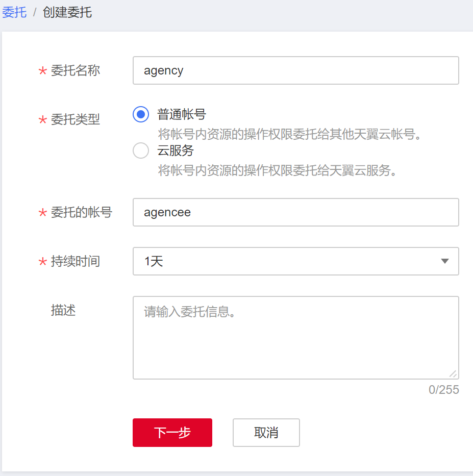Click the 创建委托 breadcrumb text
This screenshot has width=473, height=476.
(67, 12)
